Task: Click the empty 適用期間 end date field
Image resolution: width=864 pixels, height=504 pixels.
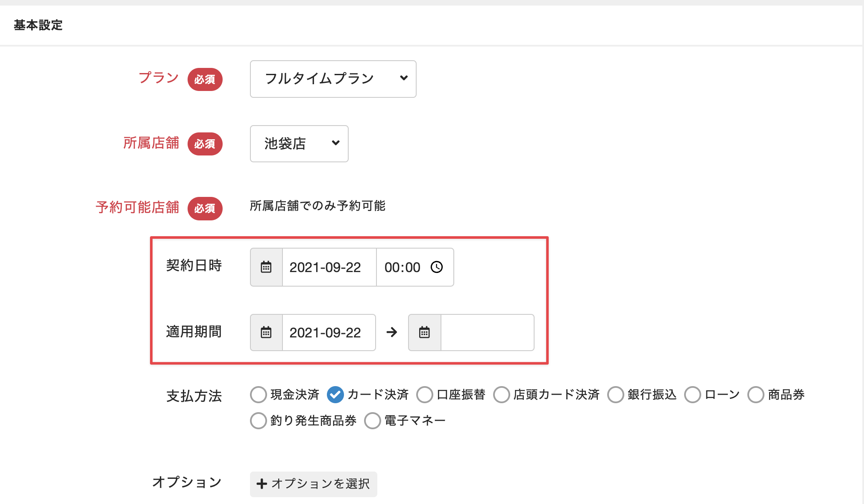Action: point(487,332)
